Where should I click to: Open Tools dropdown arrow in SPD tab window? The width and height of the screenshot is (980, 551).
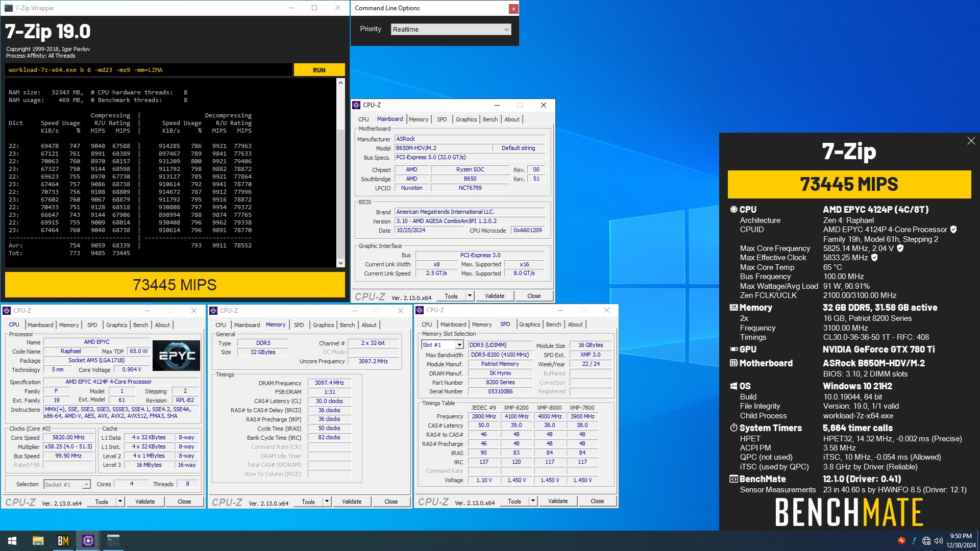[533, 501]
